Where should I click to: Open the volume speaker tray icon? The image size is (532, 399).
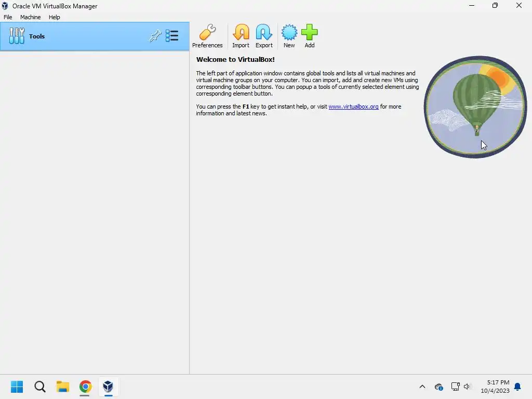coord(468,387)
